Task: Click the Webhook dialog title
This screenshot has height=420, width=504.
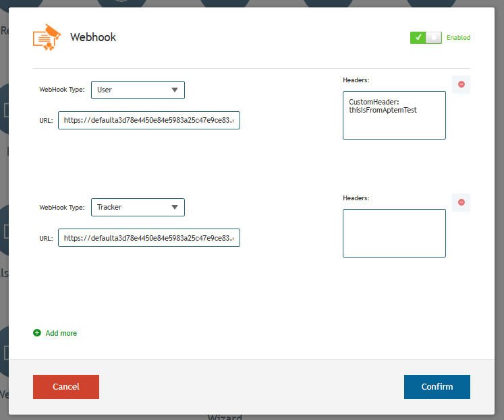Action: [x=93, y=37]
